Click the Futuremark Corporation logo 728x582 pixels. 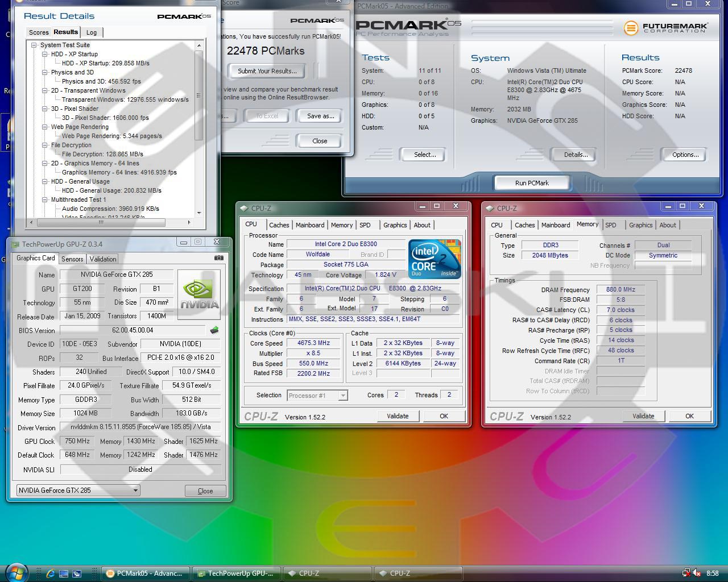tap(665, 27)
